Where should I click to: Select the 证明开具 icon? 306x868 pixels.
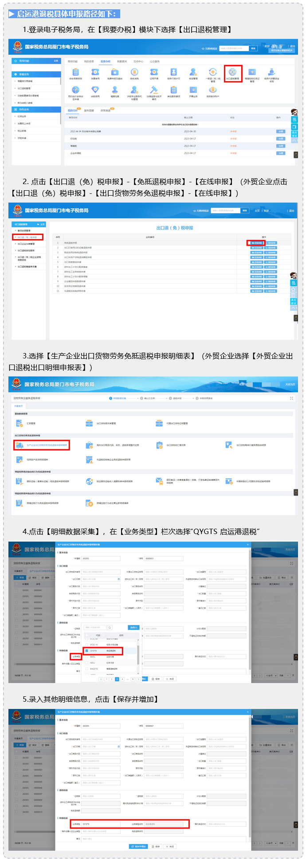tap(154, 73)
